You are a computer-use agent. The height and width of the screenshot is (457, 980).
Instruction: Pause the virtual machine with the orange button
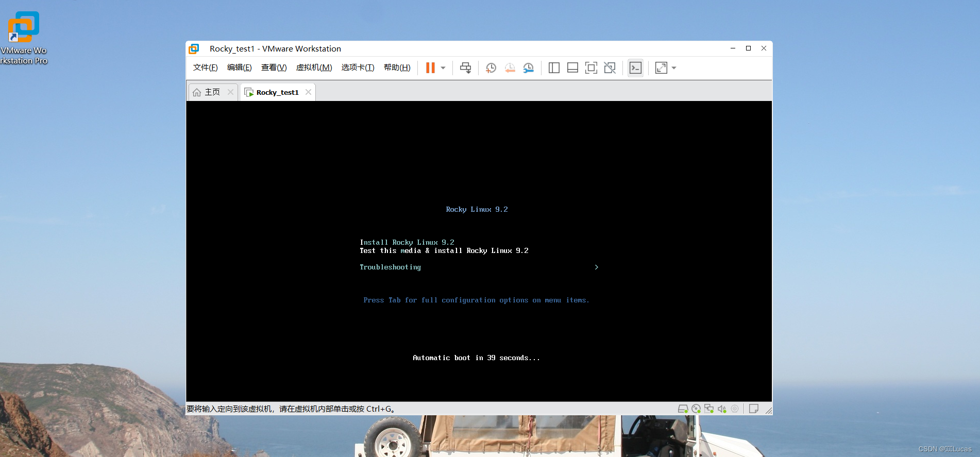tap(430, 68)
